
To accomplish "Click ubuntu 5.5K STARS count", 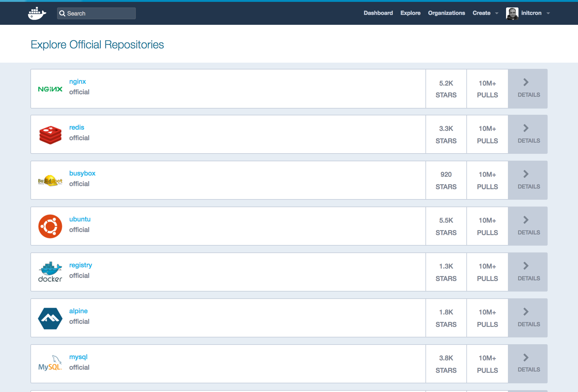I will tap(446, 226).
